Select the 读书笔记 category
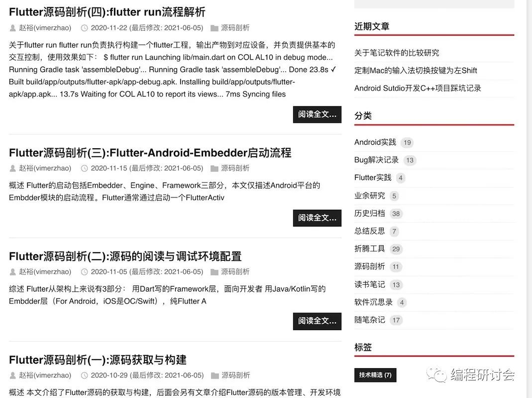This screenshot has width=532, height=398. click(x=369, y=285)
